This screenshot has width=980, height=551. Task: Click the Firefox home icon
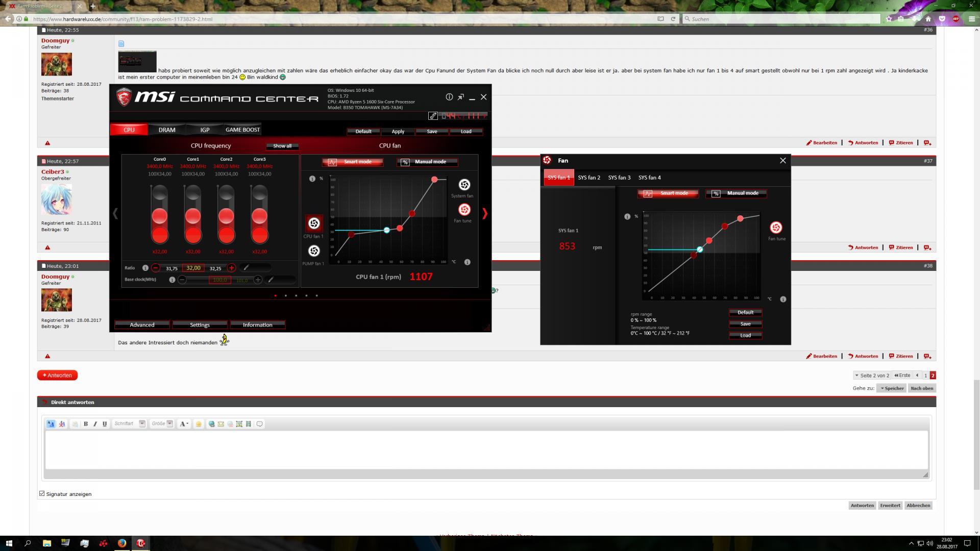pyautogui.click(x=928, y=19)
